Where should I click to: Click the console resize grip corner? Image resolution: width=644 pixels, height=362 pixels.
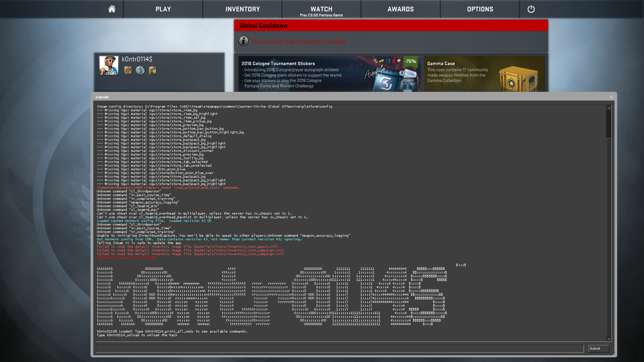coord(614,354)
